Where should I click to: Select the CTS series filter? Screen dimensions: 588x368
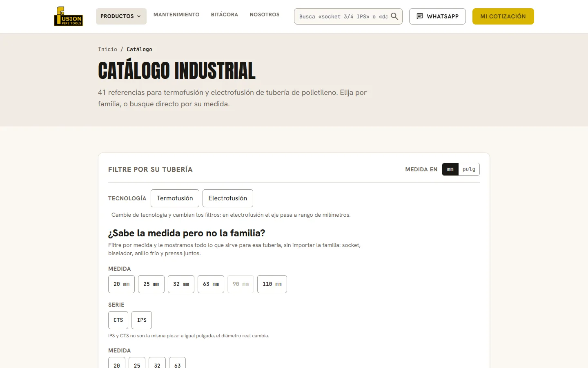[x=118, y=320]
